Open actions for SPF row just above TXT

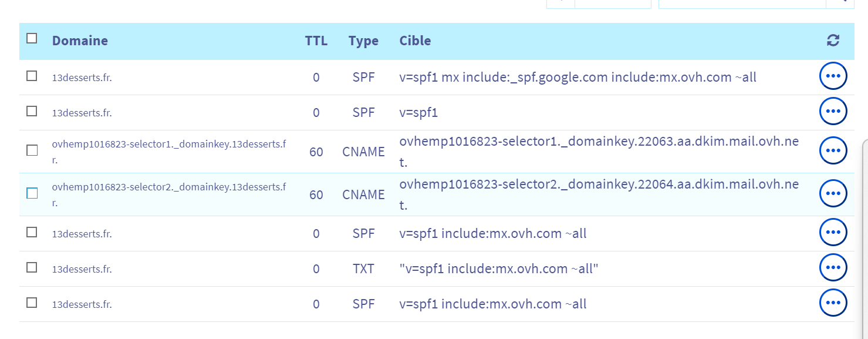click(x=833, y=233)
